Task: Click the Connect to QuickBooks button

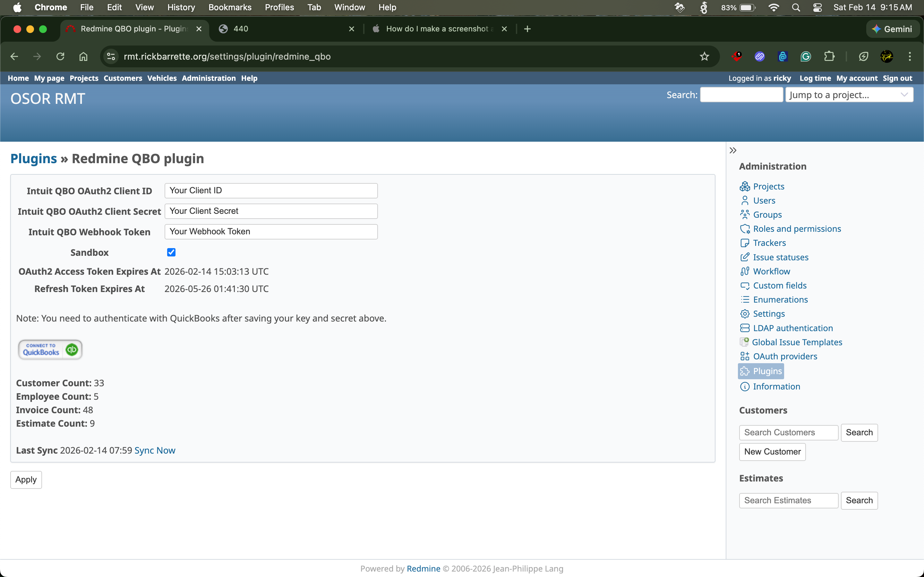Action: 50,349
